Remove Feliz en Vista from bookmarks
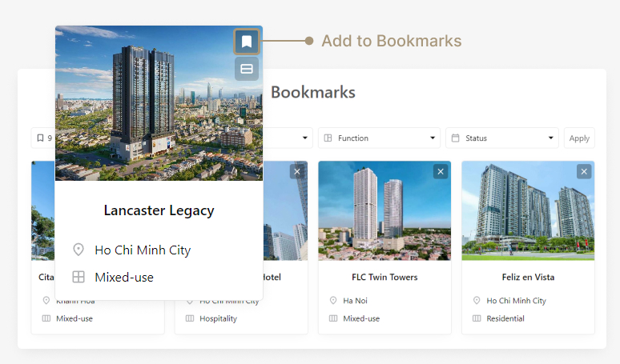Image resolution: width=620 pixels, height=364 pixels. (584, 171)
